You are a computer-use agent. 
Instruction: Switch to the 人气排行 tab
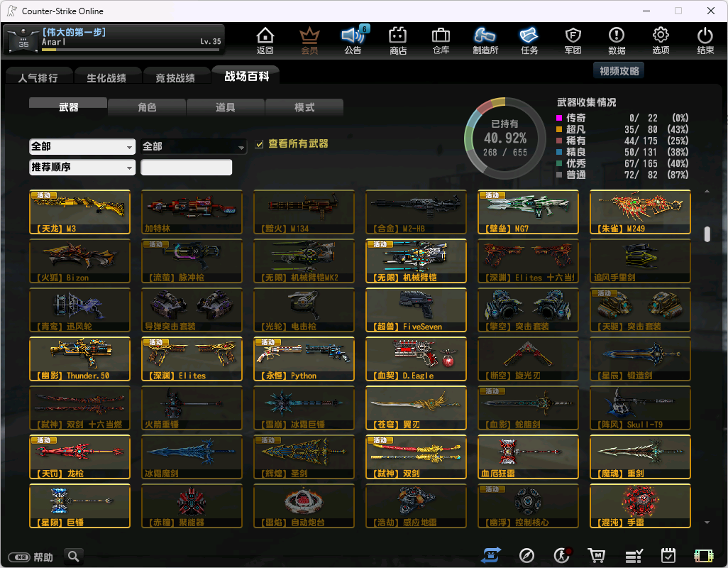coord(38,77)
